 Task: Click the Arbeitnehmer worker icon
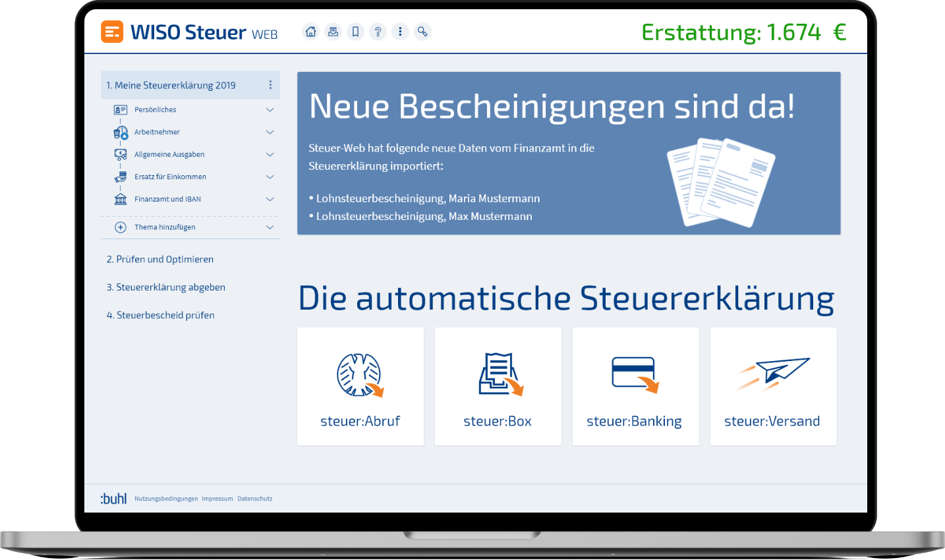click(x=121, y=132)
